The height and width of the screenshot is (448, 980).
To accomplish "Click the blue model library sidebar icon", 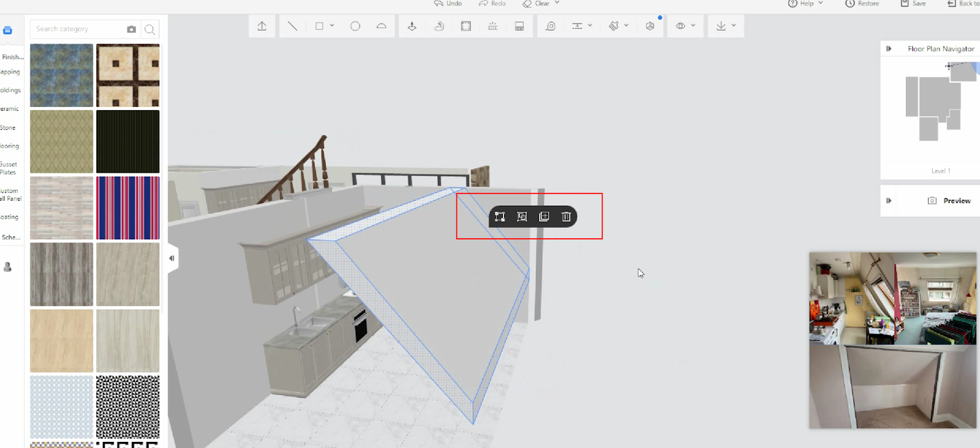I will (7, 30).
